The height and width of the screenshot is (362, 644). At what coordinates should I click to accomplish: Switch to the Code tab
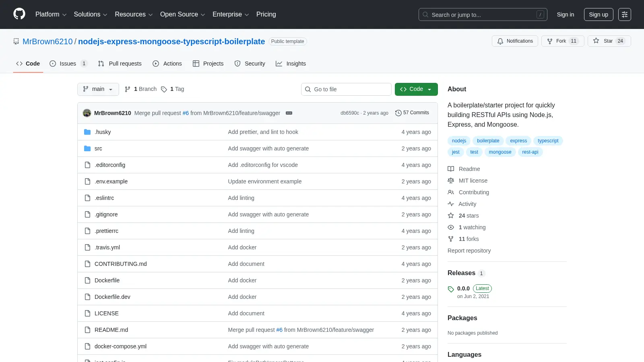pos(28,64)
